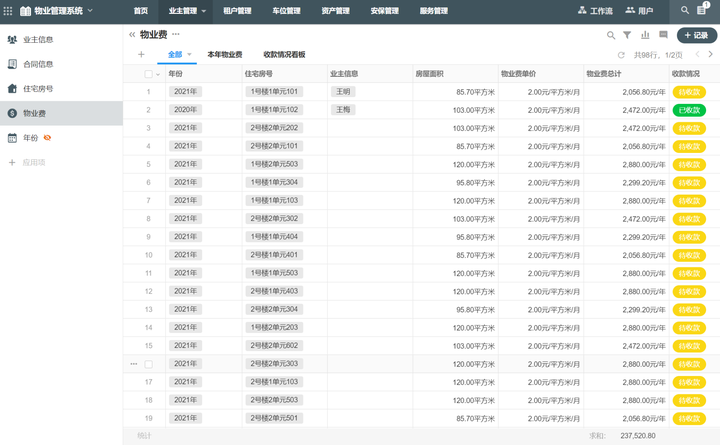Open the 租户管理 menu

pyautogui.click(x=237, y=11)
